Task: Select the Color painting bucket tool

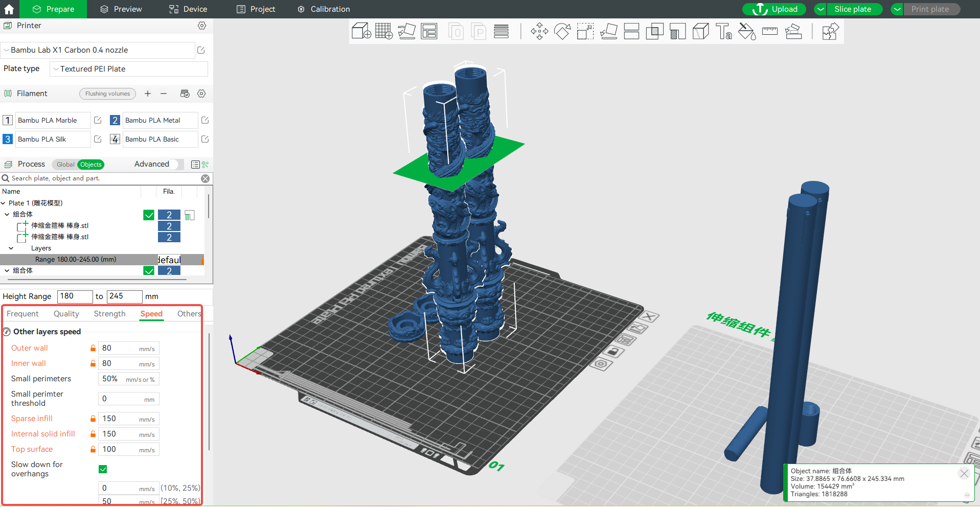Action: (747, 31)
